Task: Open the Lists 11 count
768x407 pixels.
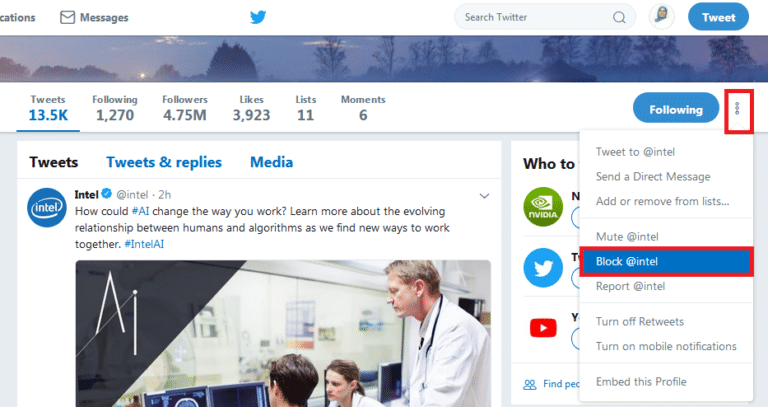Action: (x=306, y=108)
